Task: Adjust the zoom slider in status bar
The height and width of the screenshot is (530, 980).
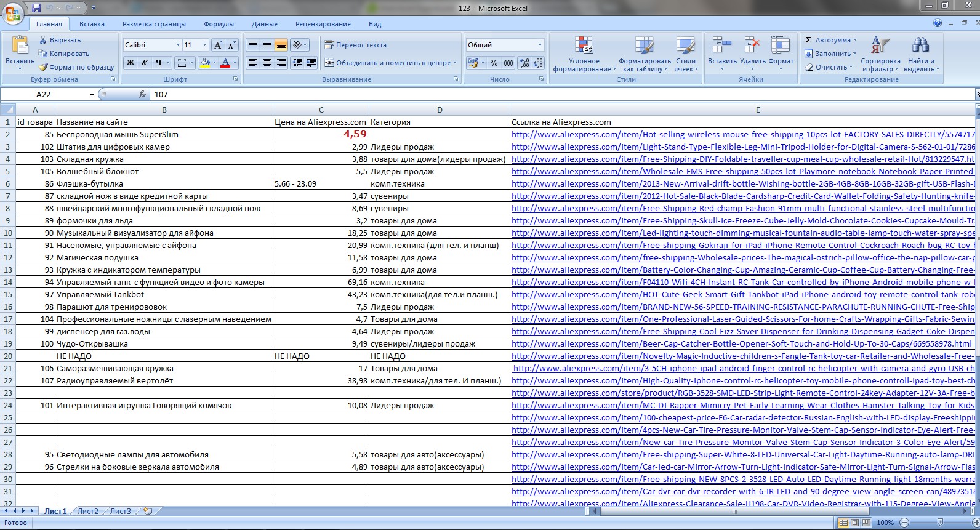Action: tap(939, 523)
